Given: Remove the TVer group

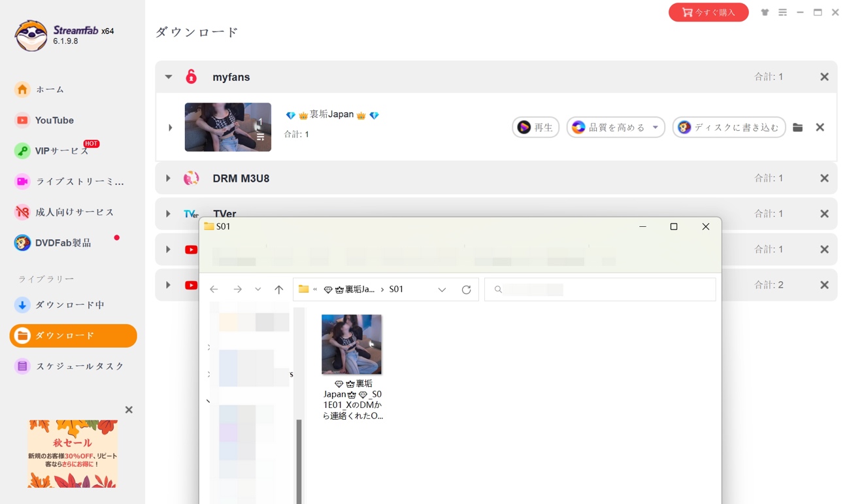Looking at the screenshot, I should tap(824, 214).
